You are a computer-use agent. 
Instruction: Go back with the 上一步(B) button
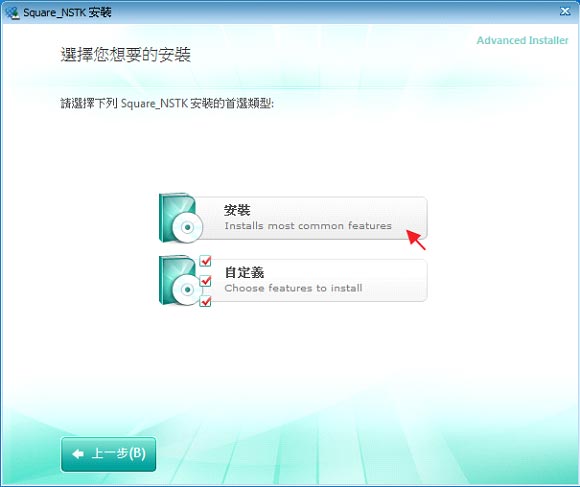pyautogui.click(x=108, y=454)
